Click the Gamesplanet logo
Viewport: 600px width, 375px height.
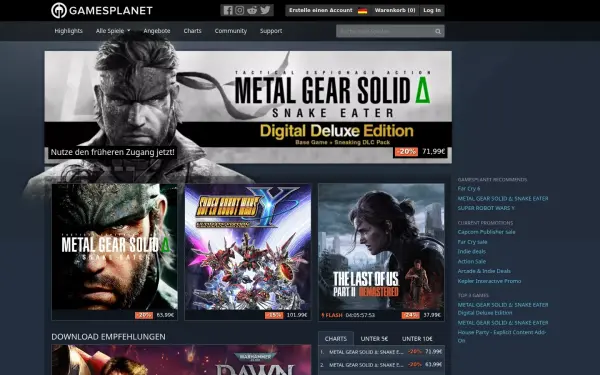(x=102, y=10)
